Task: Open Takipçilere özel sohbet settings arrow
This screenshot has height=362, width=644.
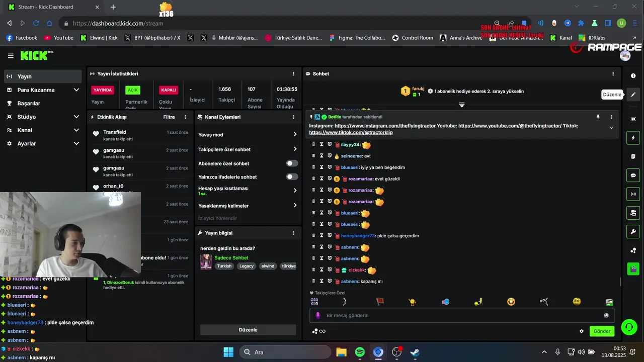Action: point(295,149)
